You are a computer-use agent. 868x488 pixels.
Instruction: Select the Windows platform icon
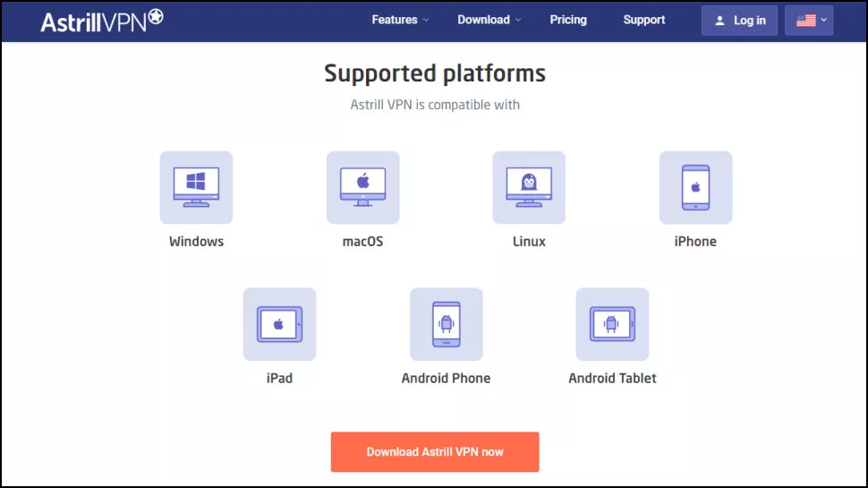point(197,187)
